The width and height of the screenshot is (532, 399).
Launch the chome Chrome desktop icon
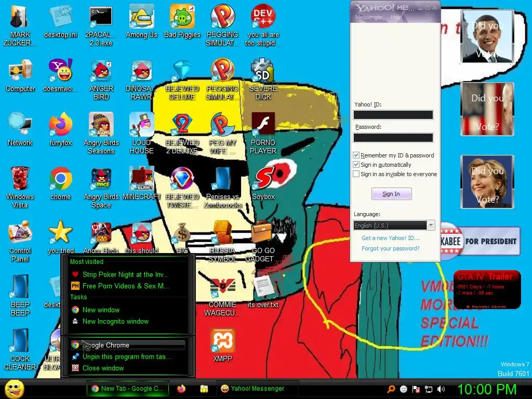(60, 183)
